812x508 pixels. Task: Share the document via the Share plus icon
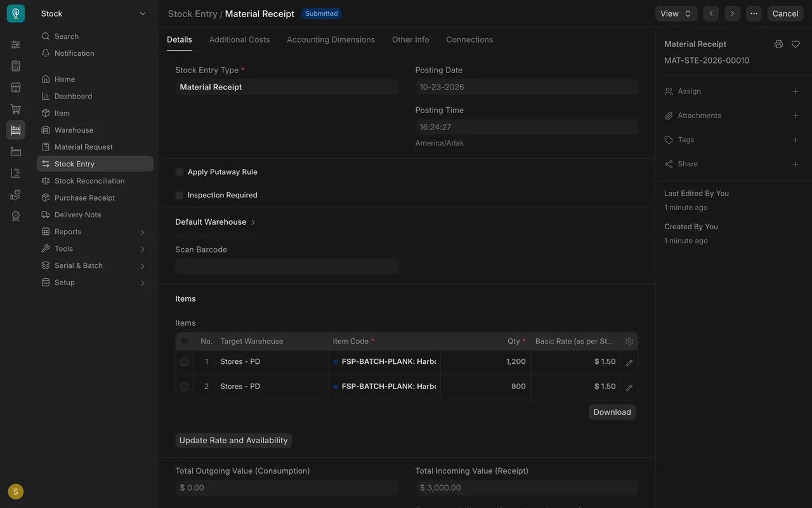point(796,164)
